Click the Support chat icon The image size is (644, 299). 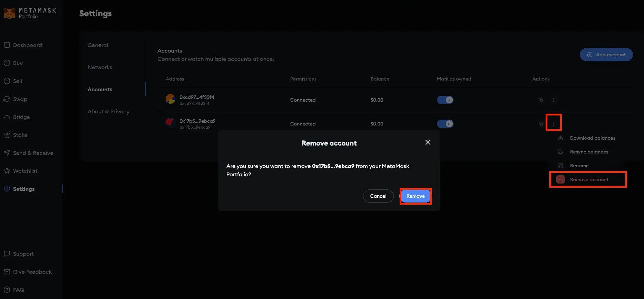coord(7,254)
